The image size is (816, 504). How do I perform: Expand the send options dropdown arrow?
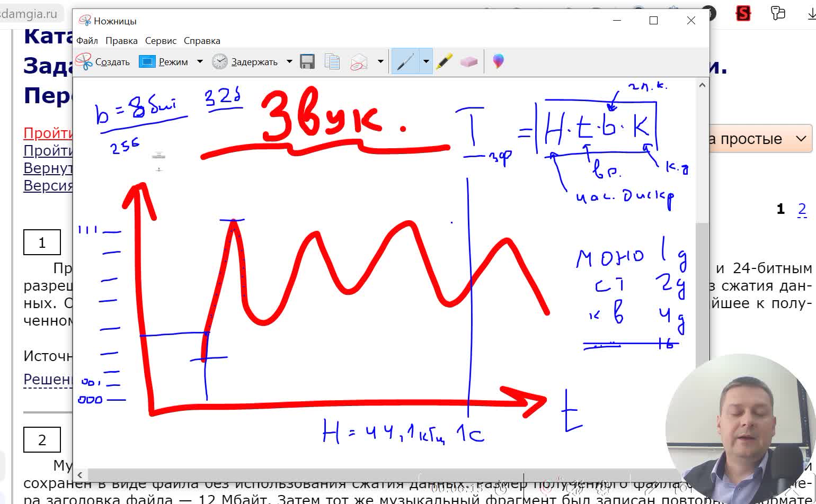(x=380, y=61)
